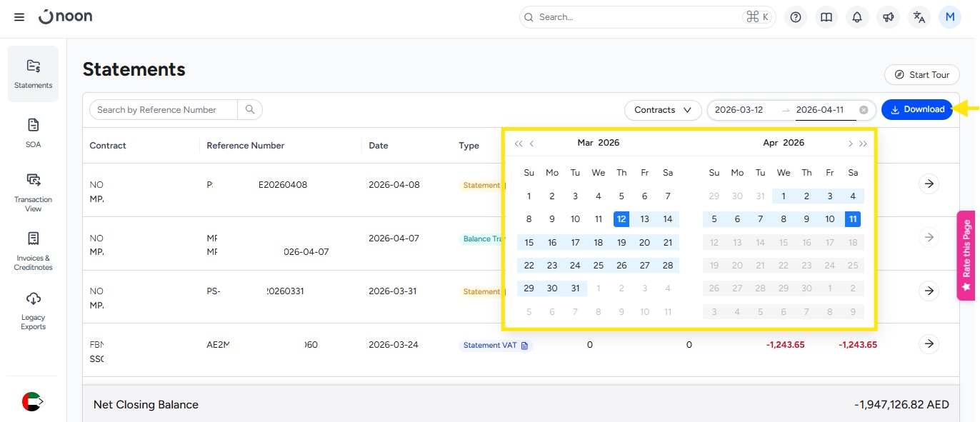The width and height of the screenshot is (980, 422).
Task: Open the documentation book icon
Action: 826,17
